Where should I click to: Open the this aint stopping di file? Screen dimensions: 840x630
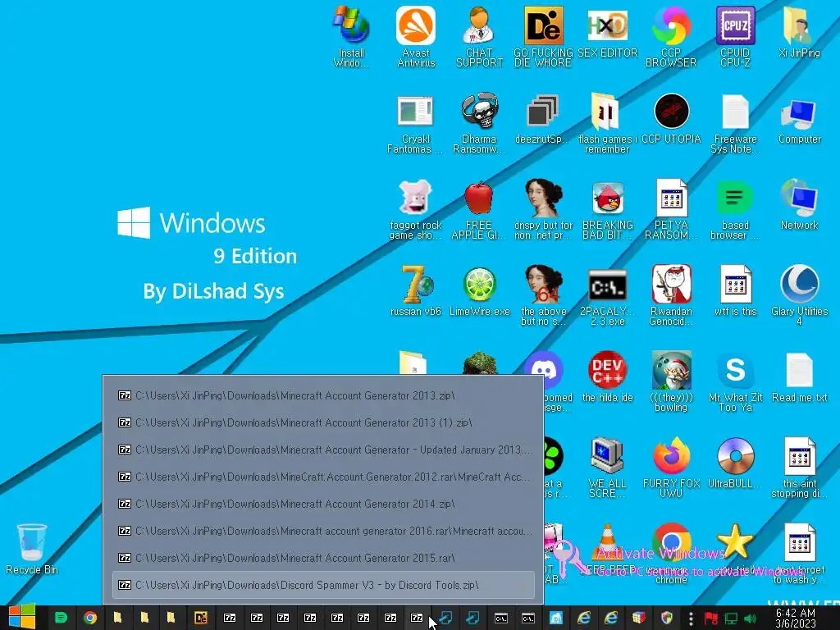tap(799, 468)
